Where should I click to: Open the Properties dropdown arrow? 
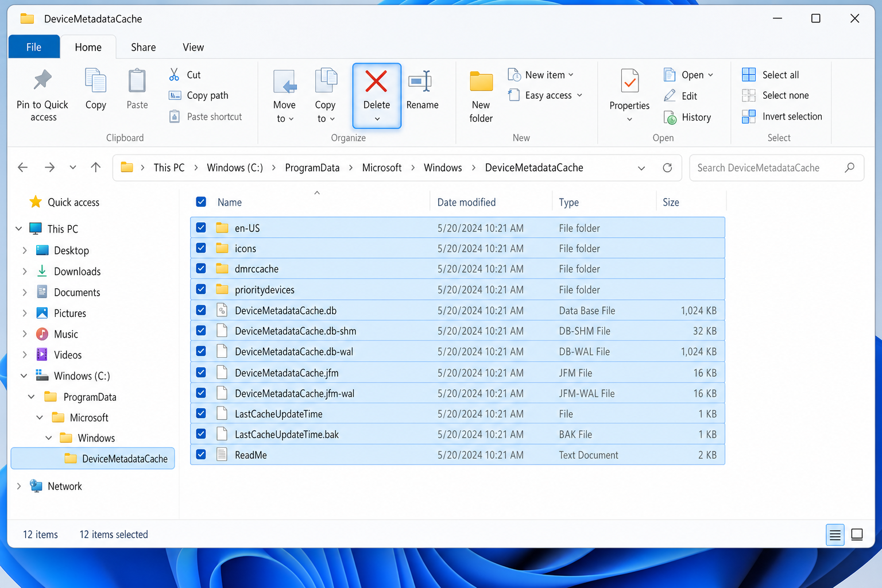pyautogui.click(x=630, y=119)
